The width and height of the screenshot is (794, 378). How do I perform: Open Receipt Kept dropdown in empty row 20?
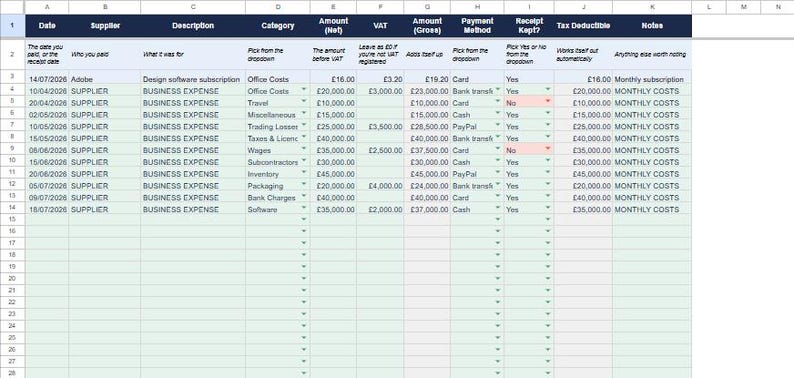click(x=547, y=278)
